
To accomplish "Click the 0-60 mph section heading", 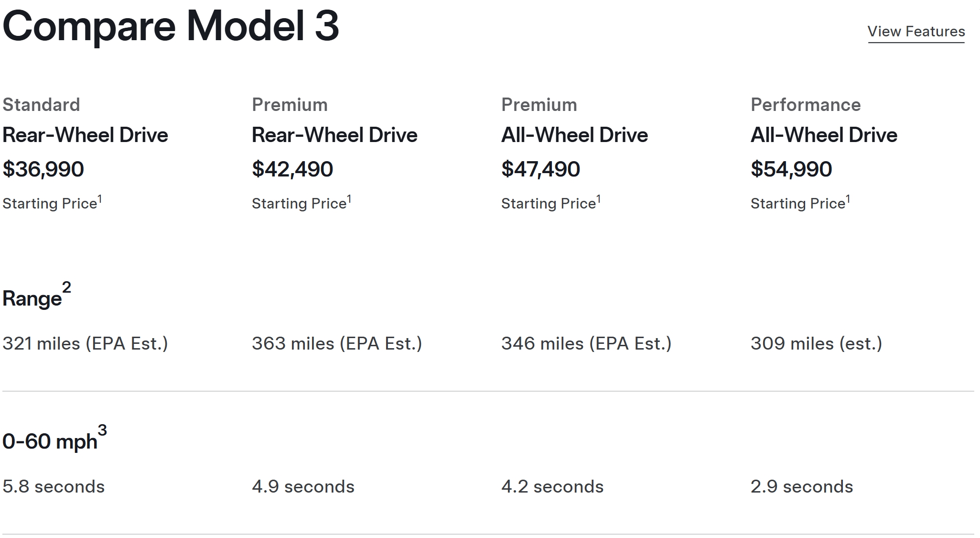I will pos(54,438).
